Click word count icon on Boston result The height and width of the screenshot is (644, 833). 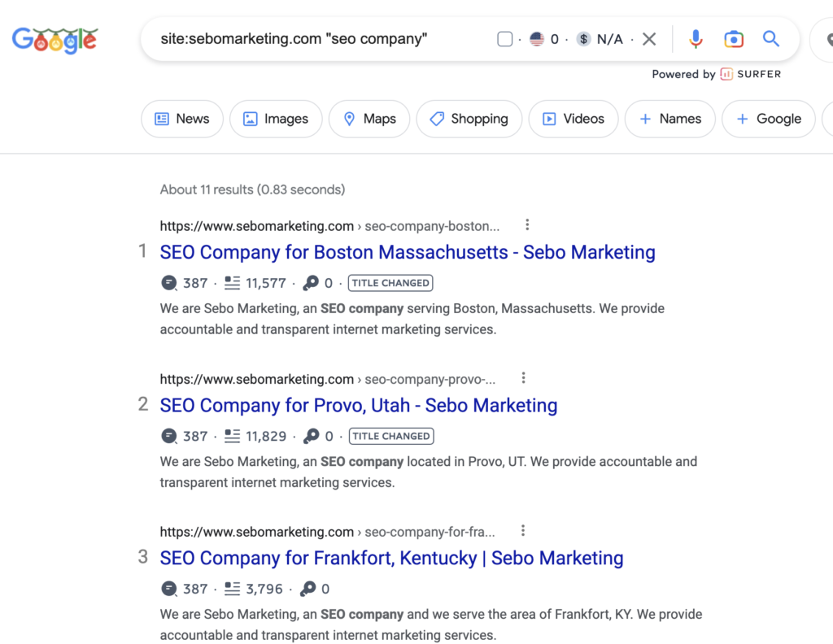(x=232, y=283)
